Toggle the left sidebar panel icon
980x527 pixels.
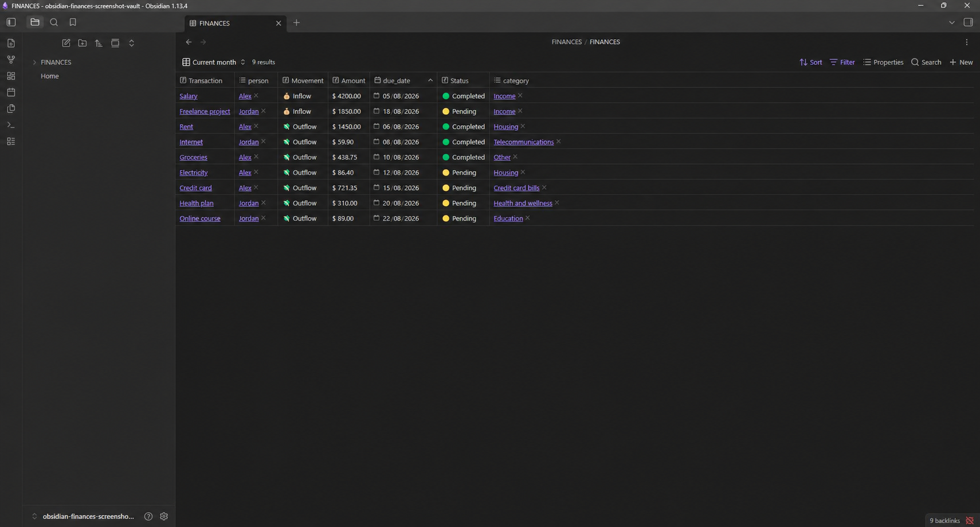click(x=11, y=22)
